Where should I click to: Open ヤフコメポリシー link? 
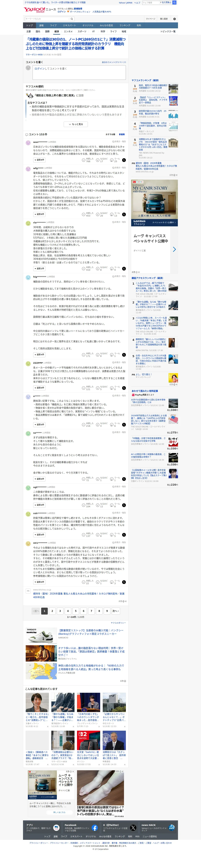118,623
